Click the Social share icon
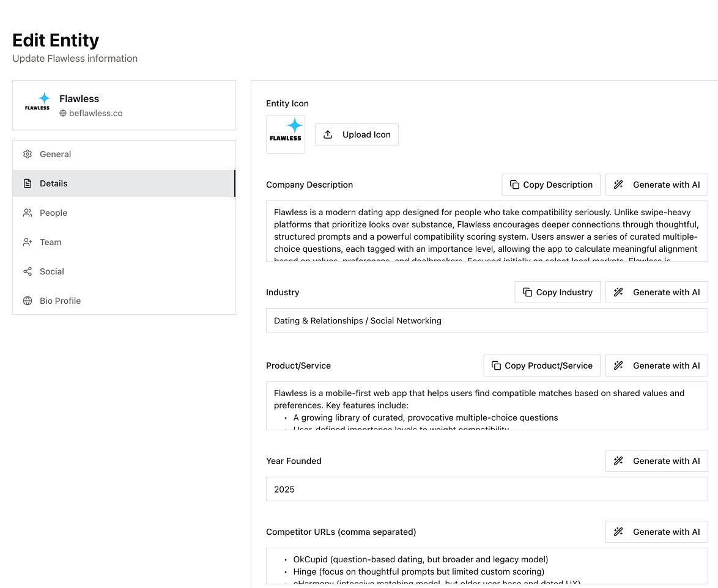Viewport: 718px width, 588px height. [28, 271]
